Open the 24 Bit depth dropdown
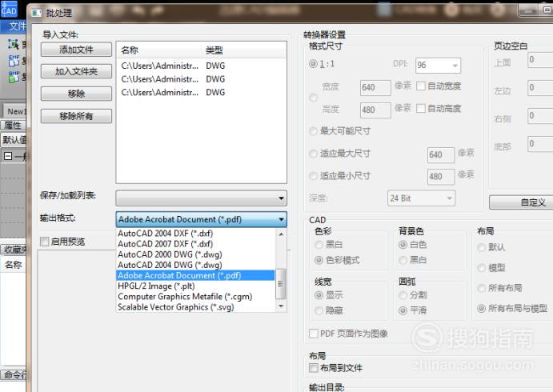This screenshot has width=553, height=392. tap(421, 198)
